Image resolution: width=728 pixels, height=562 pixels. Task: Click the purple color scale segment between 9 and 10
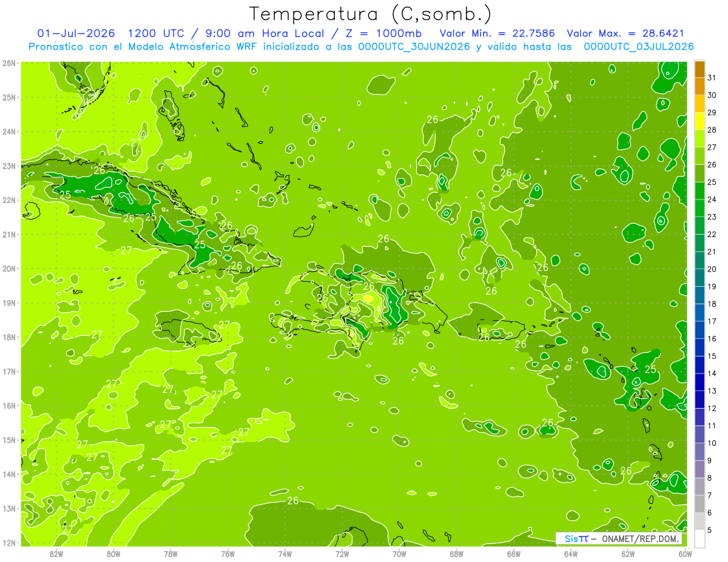699,451
